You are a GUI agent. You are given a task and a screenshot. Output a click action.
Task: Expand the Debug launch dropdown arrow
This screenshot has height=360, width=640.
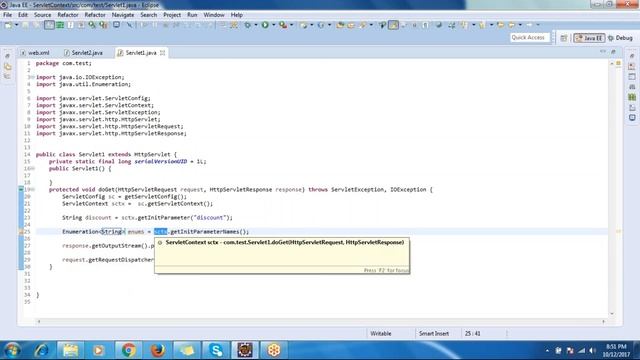[256, 25]
